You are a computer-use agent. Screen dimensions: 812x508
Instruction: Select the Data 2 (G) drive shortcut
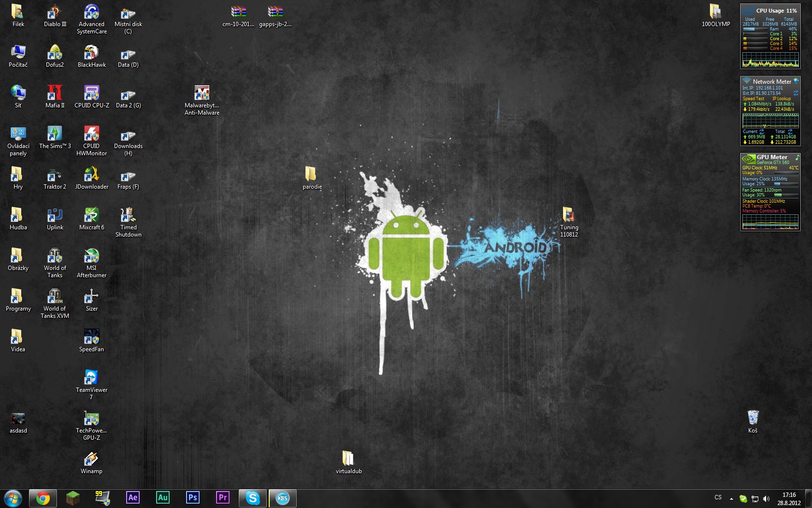tap(129, 97)
